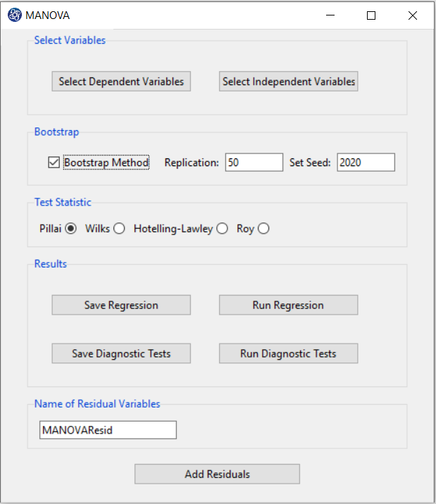Click the Save Regression button
The height and width of the screenshot is (504, 436).
(x=121, y=305)
